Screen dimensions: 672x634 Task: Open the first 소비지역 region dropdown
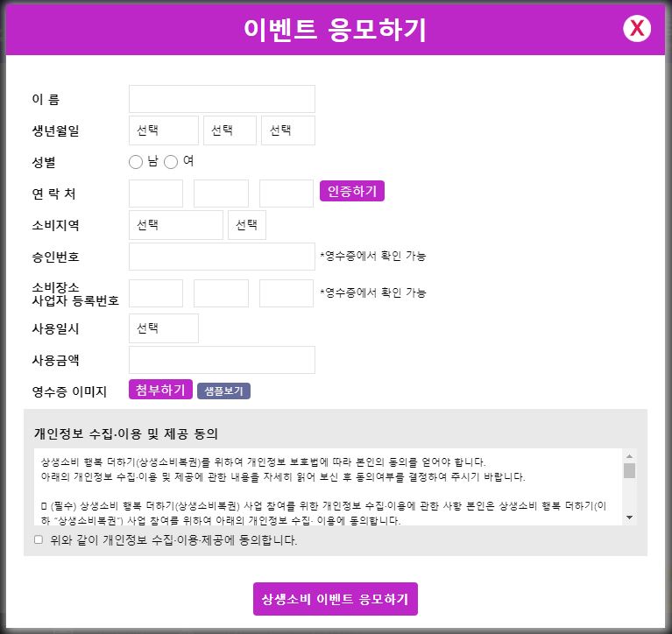176,225
